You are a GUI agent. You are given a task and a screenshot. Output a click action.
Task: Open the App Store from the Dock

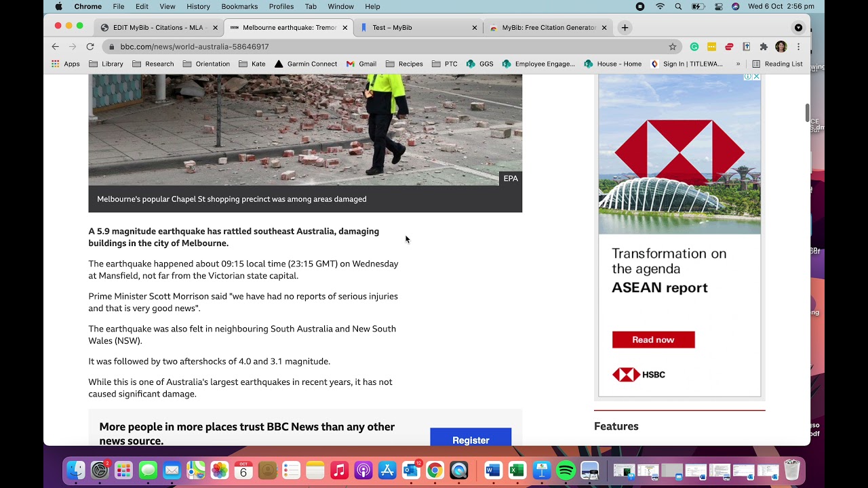[x=387, y=470]
